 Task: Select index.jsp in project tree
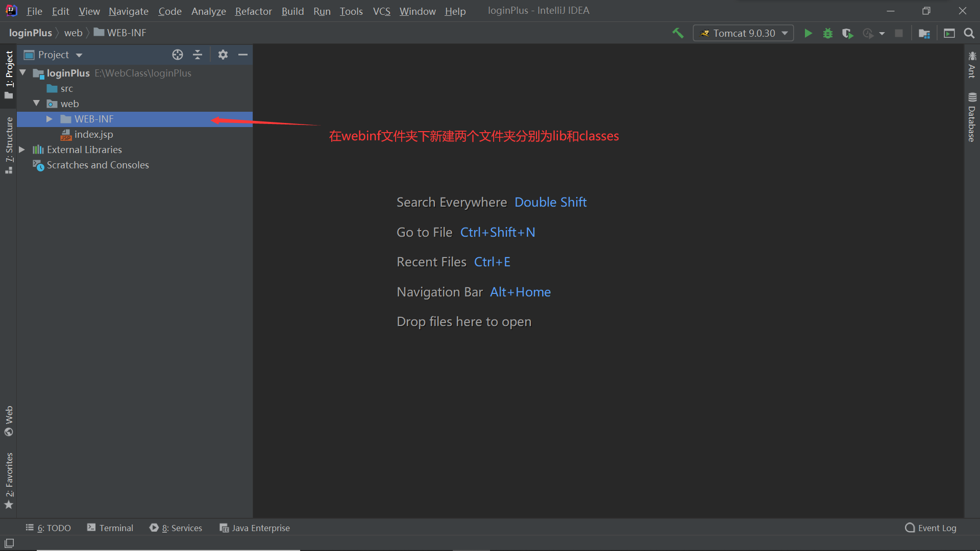[x=93, y=134]
